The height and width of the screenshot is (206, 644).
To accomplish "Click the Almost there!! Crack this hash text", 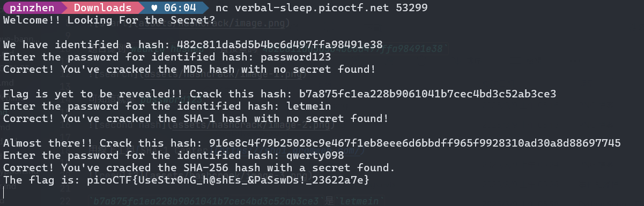I will click(102, 143).
